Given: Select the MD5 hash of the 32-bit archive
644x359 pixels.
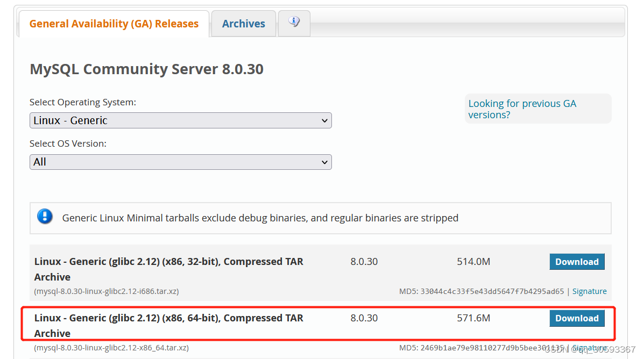Looking at the screenshot, I should [492, 291].
